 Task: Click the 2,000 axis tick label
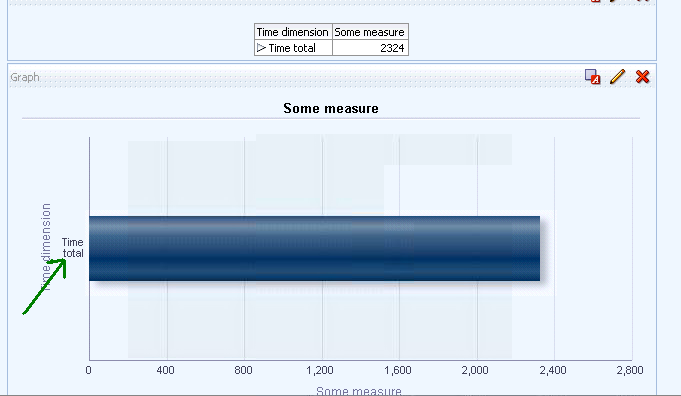tap(475, 370)
